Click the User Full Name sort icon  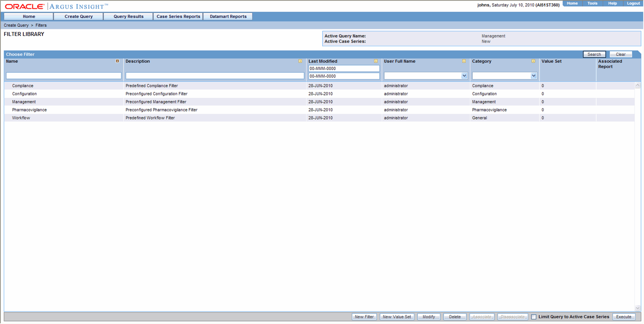[x=464, y=61]
